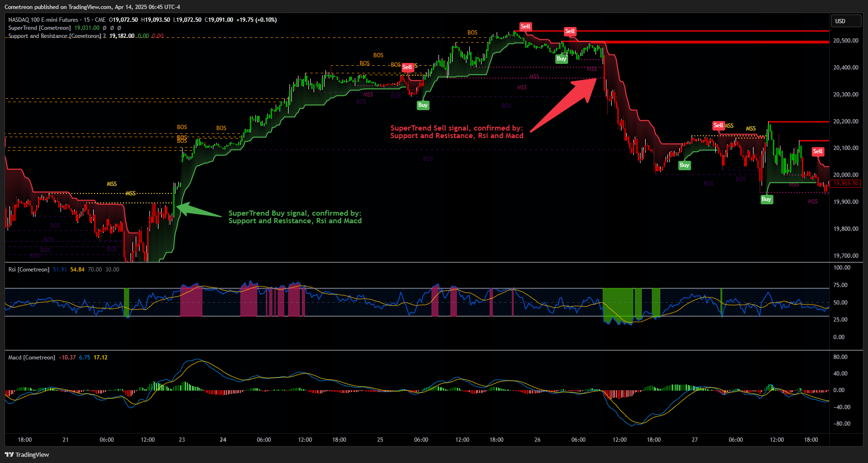Viewport: 868px width, 463px height.
Task: Click the Rsi oversold level 30.00 in legend
Action: click(112, 270)
